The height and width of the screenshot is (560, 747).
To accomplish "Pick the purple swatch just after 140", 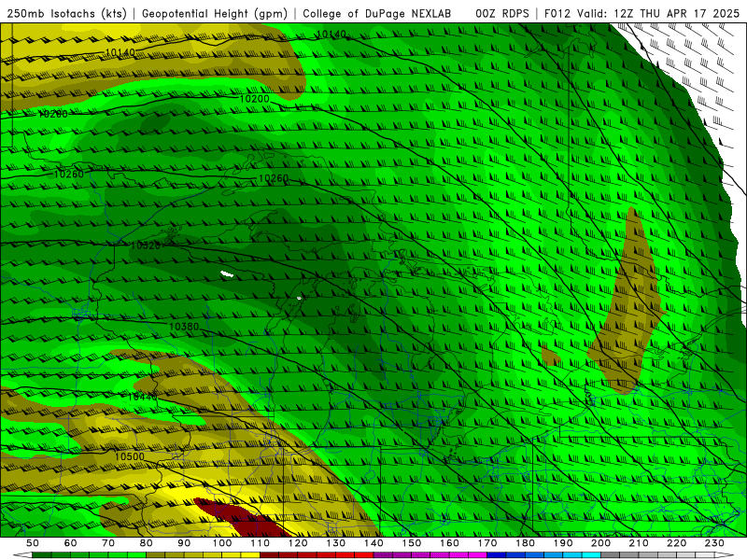I will (x=383, y=554).
